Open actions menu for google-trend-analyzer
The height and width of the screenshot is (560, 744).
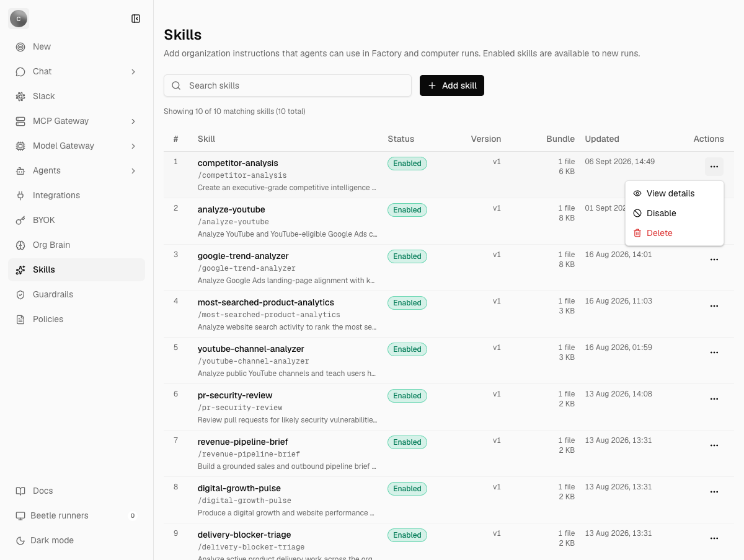[x=714, y=260]
